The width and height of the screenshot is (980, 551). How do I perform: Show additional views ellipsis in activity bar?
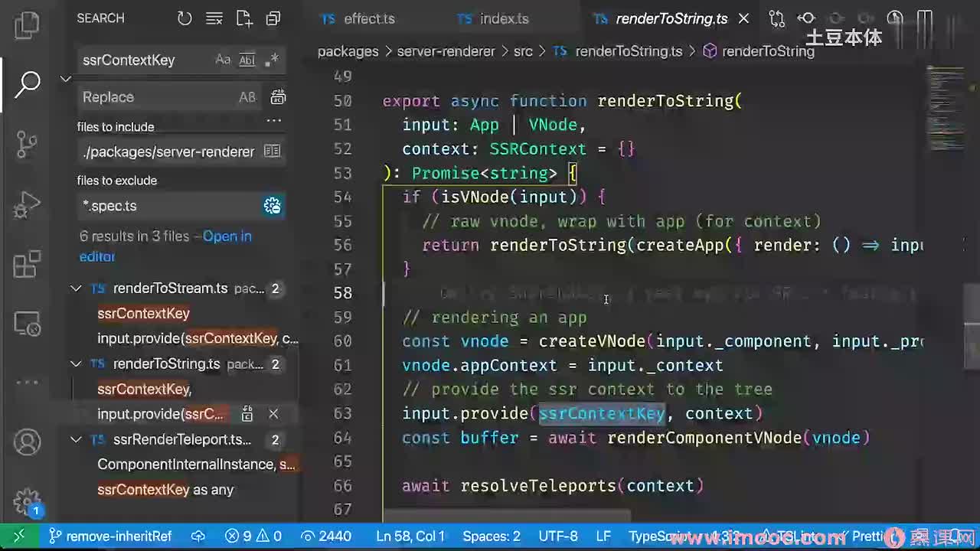tap(27, 382)
